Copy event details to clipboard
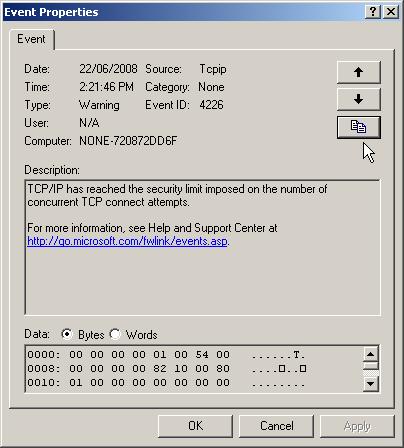The height and width of the screenshot is (448, 404). coord(359,127)
